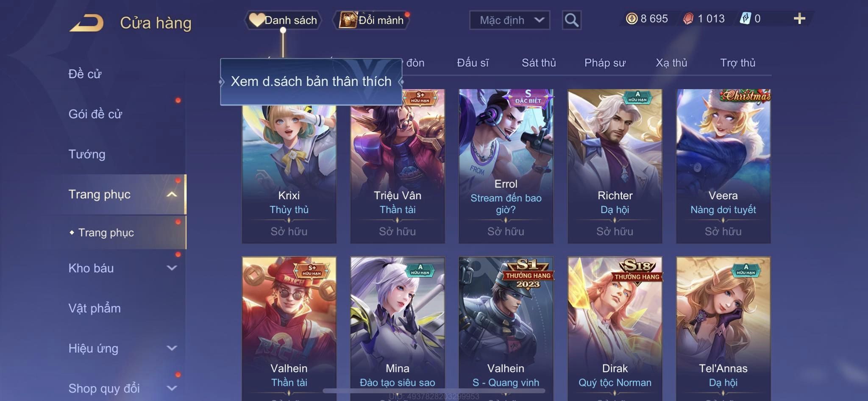Select the Trợ thủ filter tab
The image size is (868, 401).
point(737,63)
